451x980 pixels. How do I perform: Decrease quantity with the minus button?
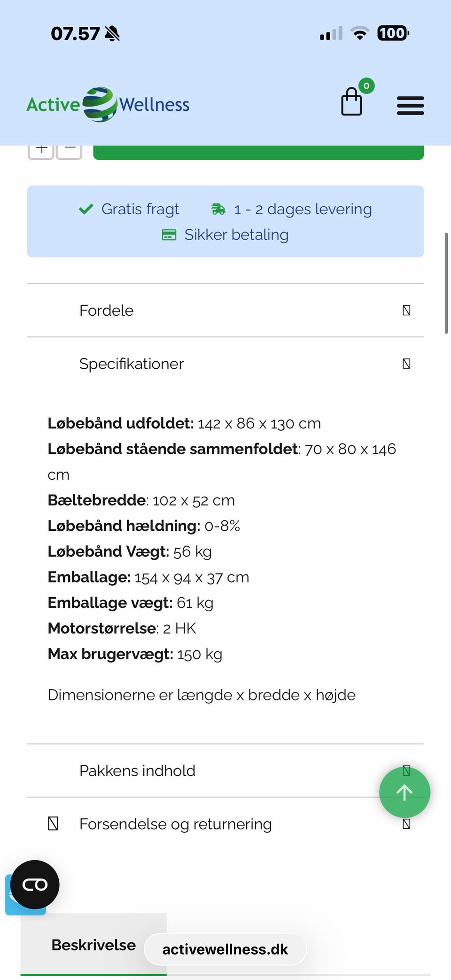point(70,150)
